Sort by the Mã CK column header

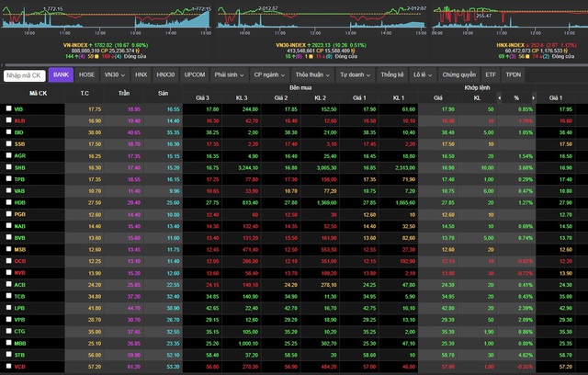[x=39, y=93]
